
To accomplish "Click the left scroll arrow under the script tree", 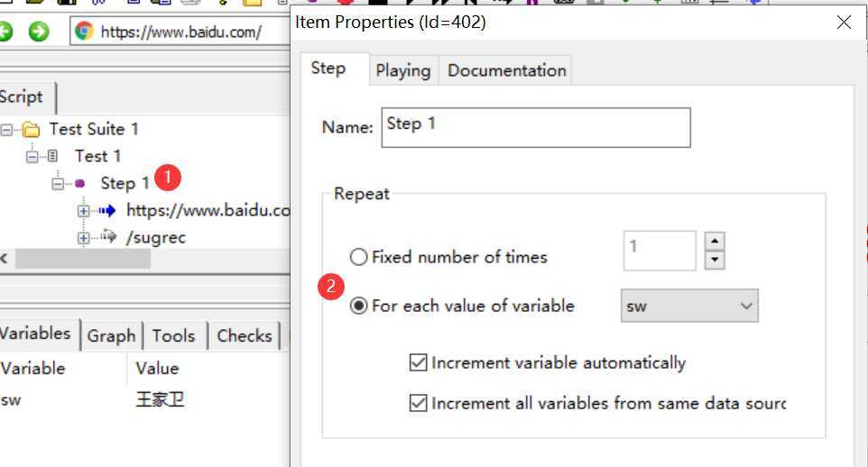I will [x=5, y=259].
